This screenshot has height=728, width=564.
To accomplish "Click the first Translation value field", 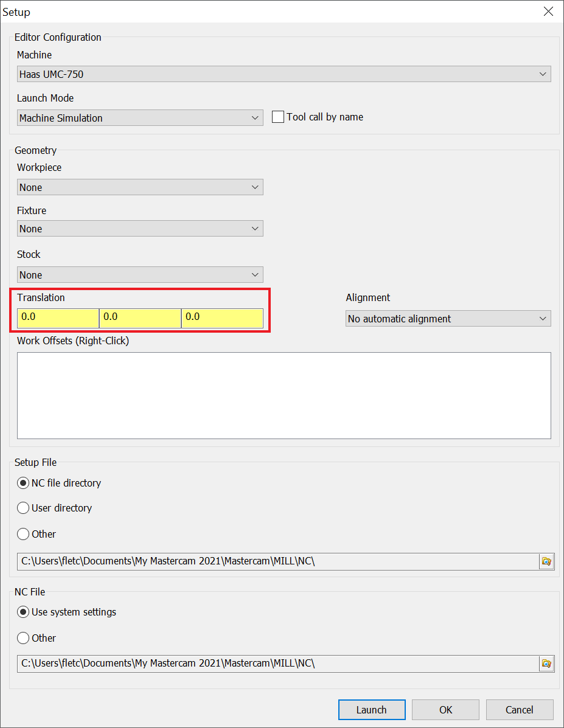I will 58,318.
